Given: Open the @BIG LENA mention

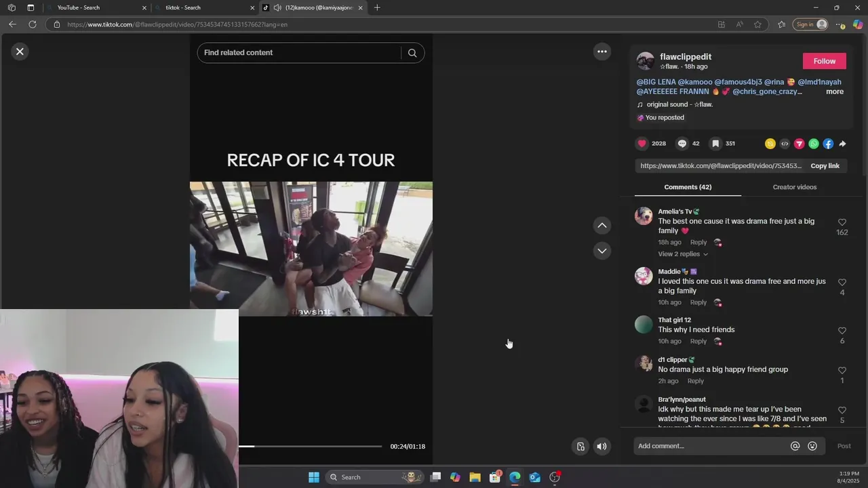Looking at the screenshot, I should [x=656, y=82].
